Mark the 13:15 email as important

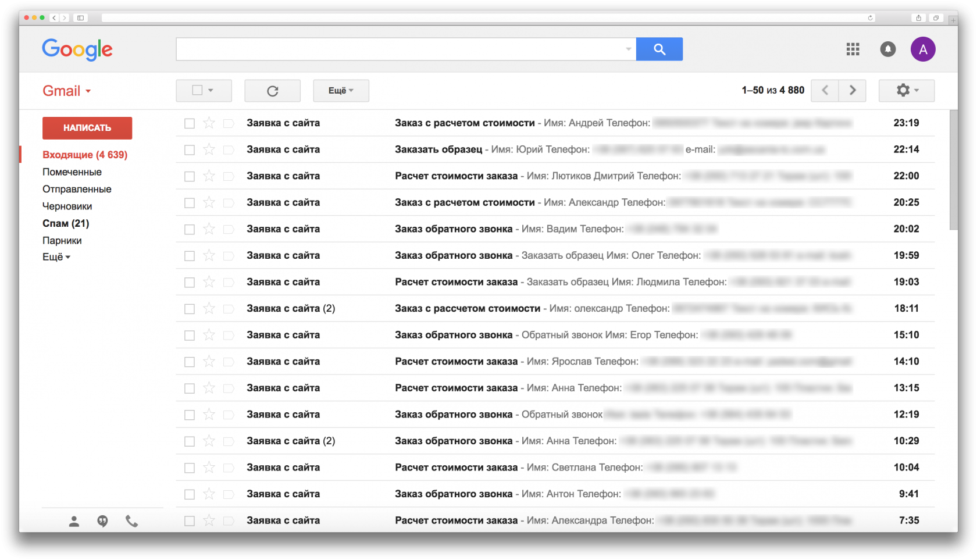coord(229,388)
